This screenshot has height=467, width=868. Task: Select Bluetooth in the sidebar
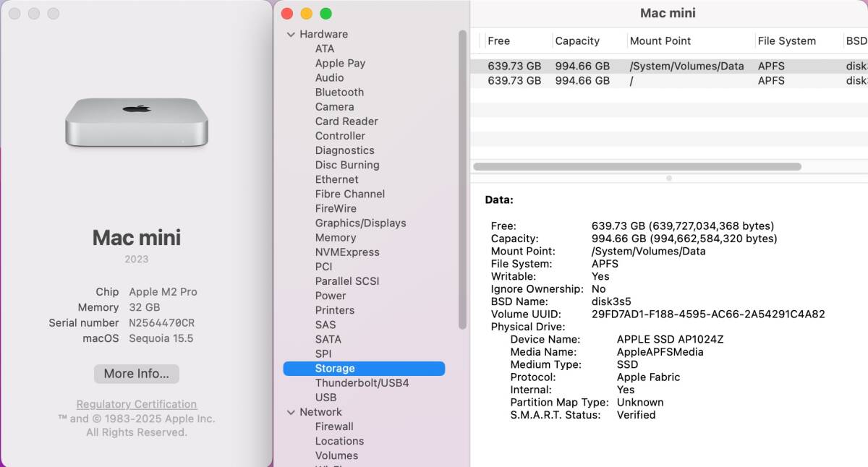coord(339,92)
